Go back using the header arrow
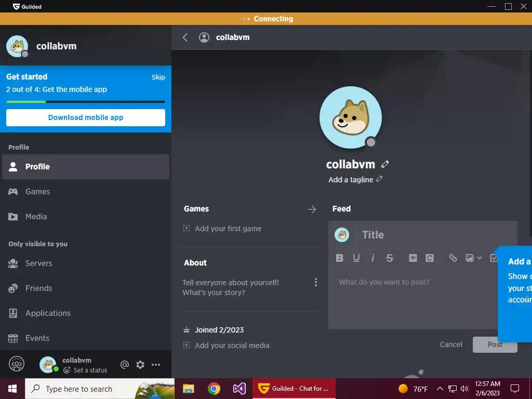The height and width of the screenshot is (399, 532). [185, 37]
